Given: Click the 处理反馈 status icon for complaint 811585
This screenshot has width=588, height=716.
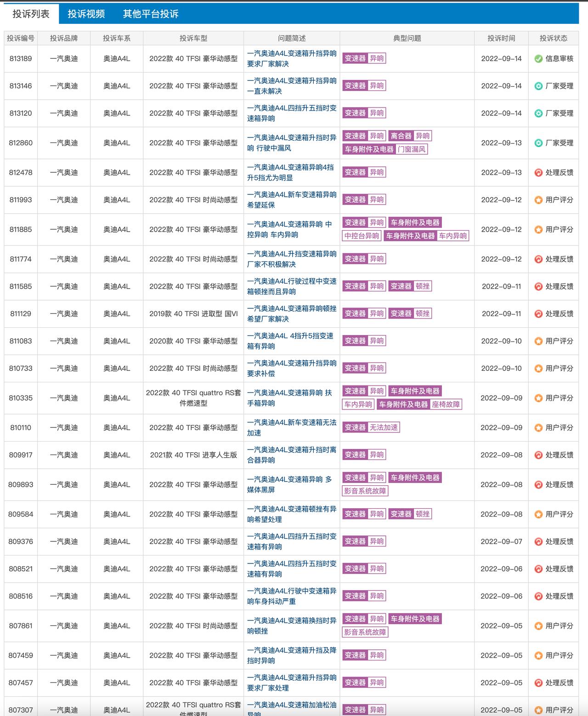Looking at the screenshot, I should [x=539, y=286].
